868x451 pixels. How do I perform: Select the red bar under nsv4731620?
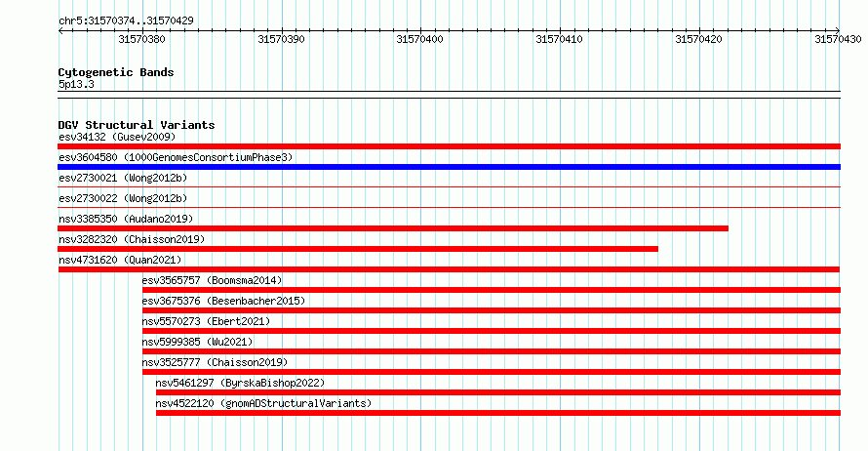[449, 269]
